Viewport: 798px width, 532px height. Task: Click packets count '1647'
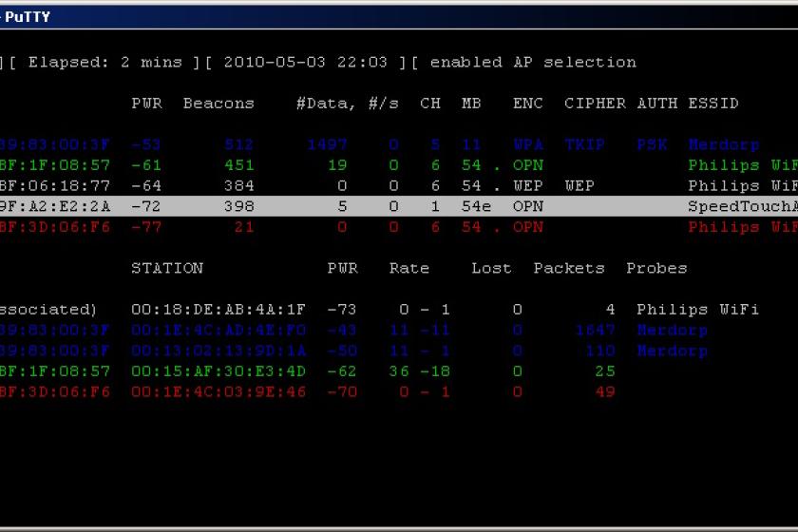(x=595, y=331)
